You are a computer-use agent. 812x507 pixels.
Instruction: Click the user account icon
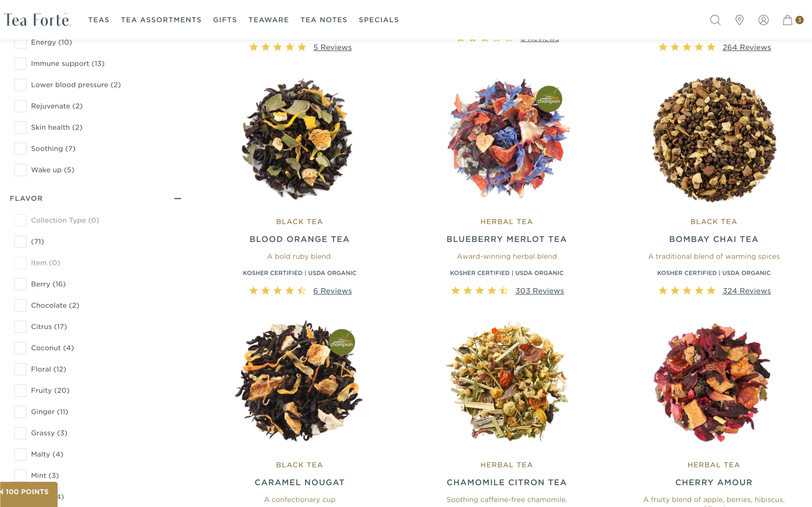pyautogui.click(x=764, y=20)
